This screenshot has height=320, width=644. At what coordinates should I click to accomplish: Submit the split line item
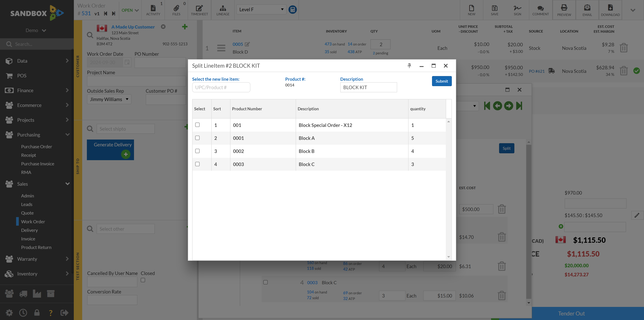point(442,81)
